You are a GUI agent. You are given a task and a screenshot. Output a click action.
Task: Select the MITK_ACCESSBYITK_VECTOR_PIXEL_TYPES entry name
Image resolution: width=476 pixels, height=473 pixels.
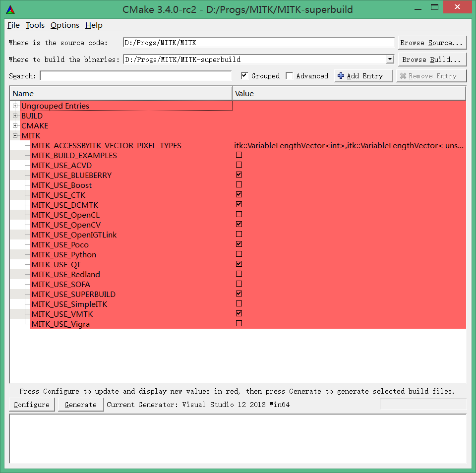(x=106, y=146)
